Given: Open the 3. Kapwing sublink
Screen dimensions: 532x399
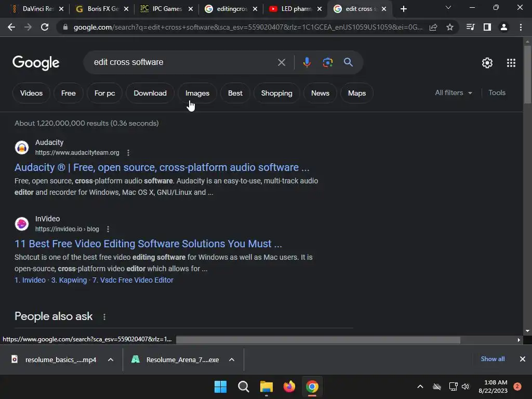Looking at the screenshot, I should pos(69,280).
